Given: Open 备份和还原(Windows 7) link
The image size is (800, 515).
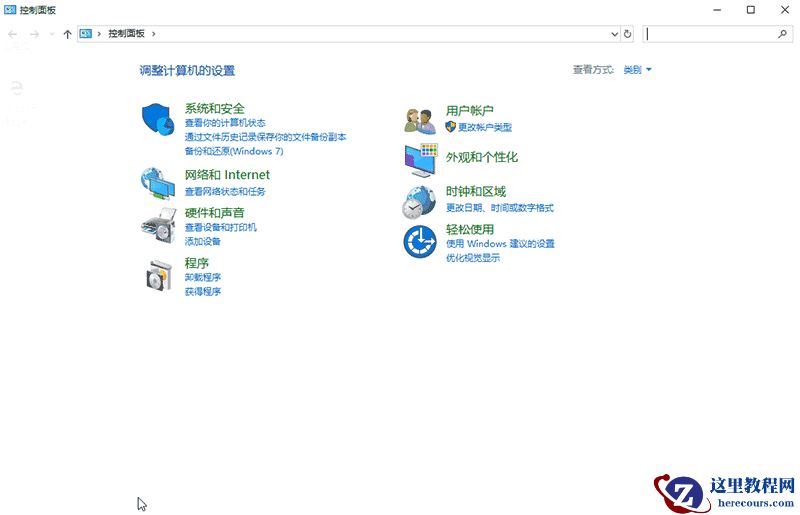Looking at the screenshot, I should click(234, 151).
